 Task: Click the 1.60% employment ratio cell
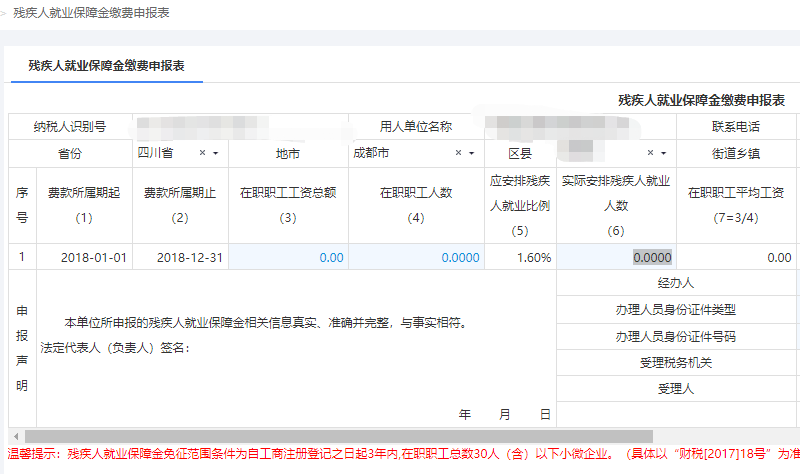[520, 257]
